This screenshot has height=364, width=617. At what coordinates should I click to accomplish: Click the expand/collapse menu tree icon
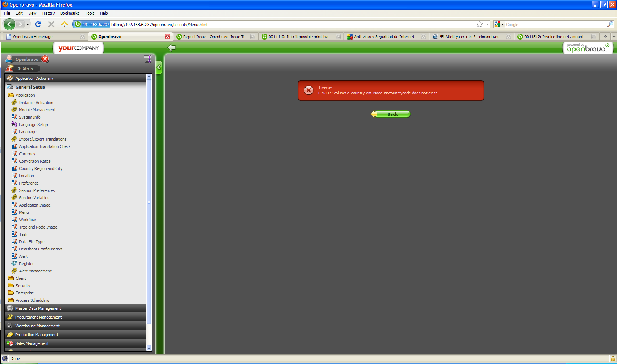(x=148, y=59)
